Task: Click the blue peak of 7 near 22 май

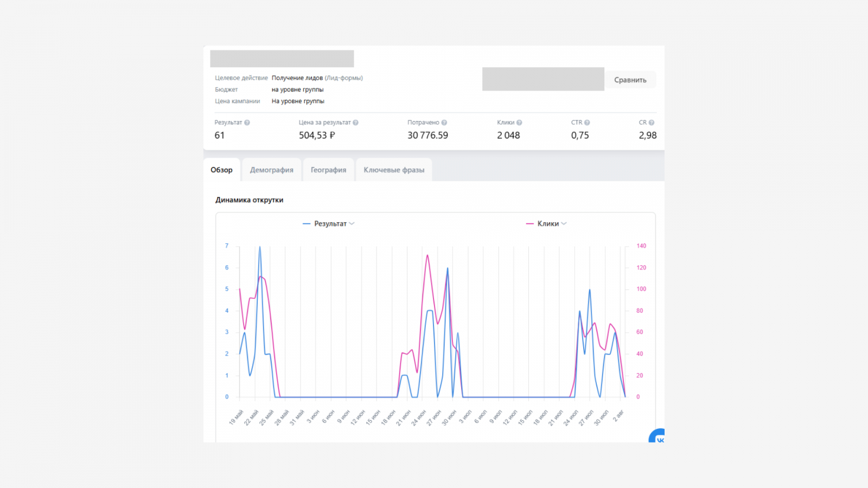Action: [x=259, y=247]
